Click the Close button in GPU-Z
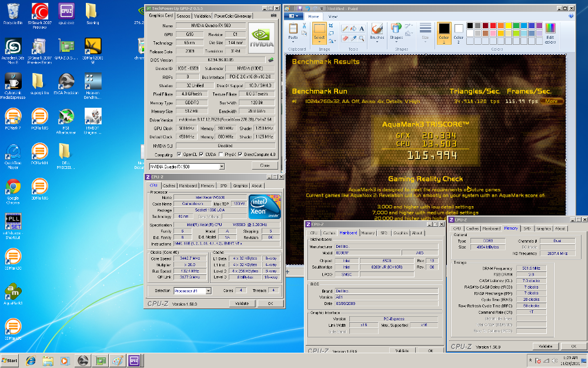This screenshot has height=368, width=588. 265,165
